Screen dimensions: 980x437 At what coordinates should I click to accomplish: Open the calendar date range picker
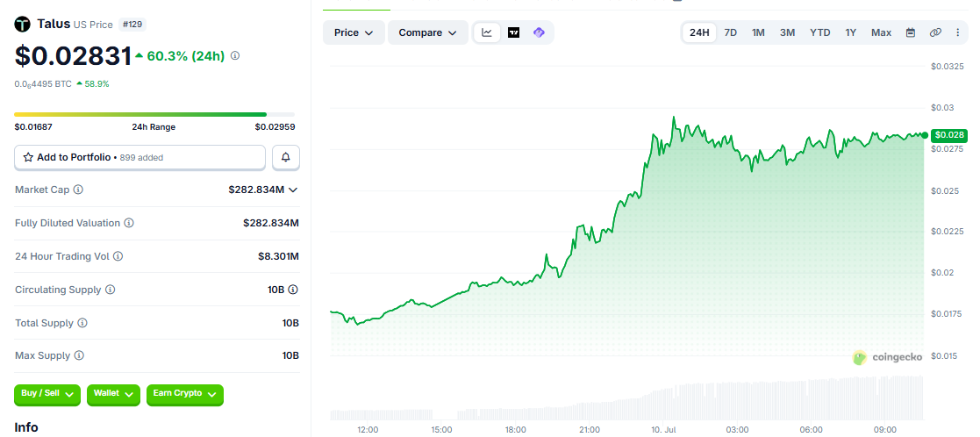coord(911,32)
